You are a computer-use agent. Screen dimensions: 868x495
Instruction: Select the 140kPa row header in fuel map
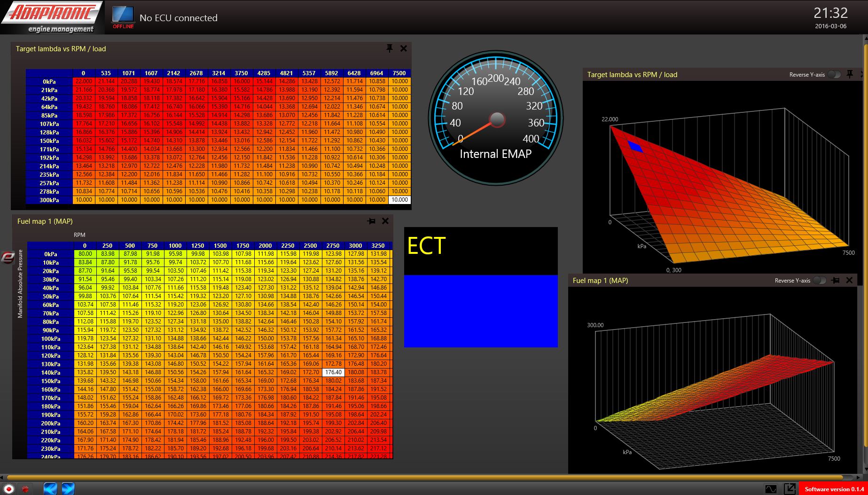click(x=51, y=372)
